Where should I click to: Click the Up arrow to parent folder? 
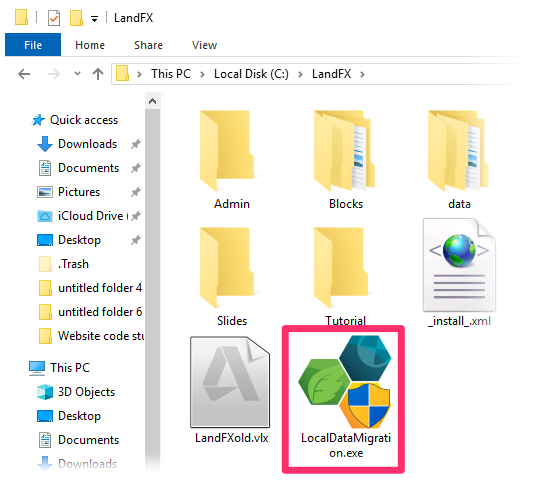coord(98,74)
